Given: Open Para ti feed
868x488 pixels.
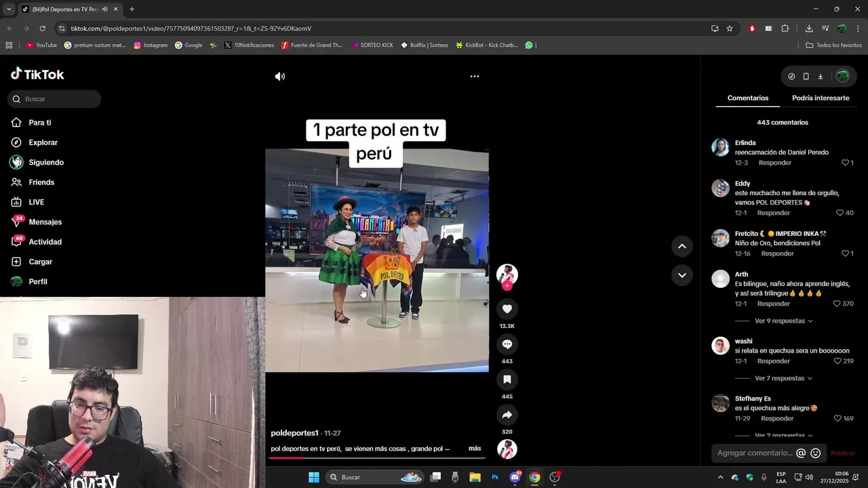Looking at the screenshot, I should [x=39, y=123].
